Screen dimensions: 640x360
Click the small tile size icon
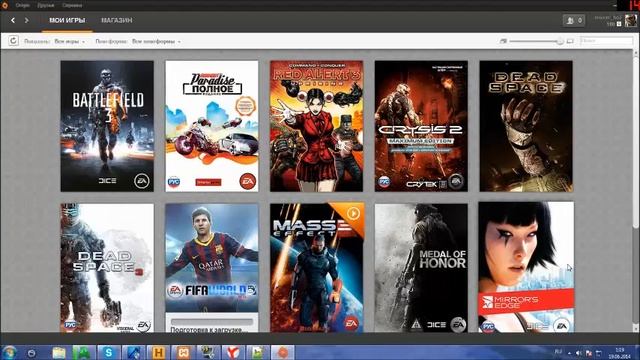point(503,41)
